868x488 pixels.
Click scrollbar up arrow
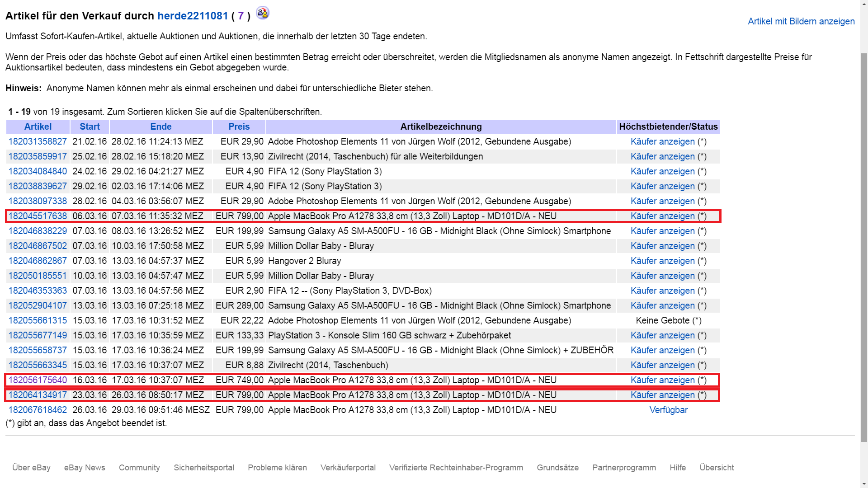pyautogui.click(x=864, y=4)
